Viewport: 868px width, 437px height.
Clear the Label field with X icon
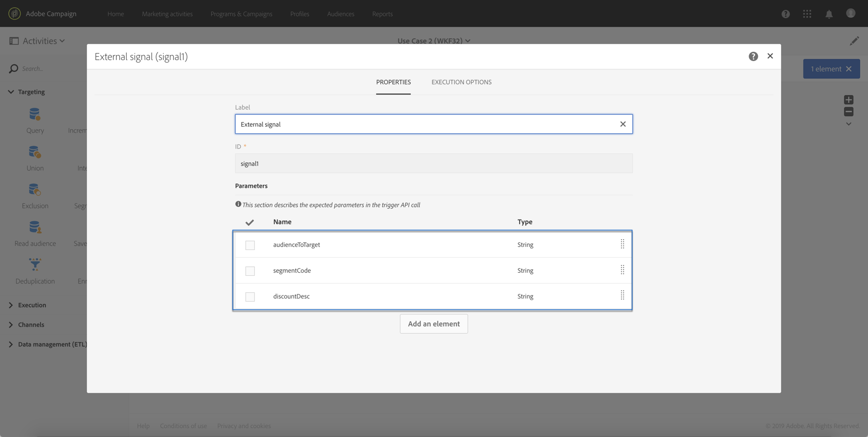[x=623, y=124]
